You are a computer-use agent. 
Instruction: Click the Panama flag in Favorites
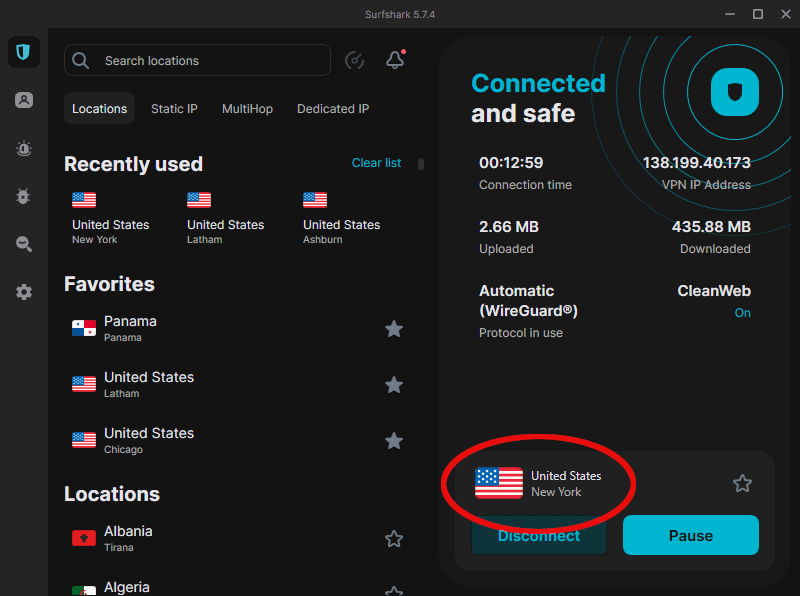(x=84, y=328)
